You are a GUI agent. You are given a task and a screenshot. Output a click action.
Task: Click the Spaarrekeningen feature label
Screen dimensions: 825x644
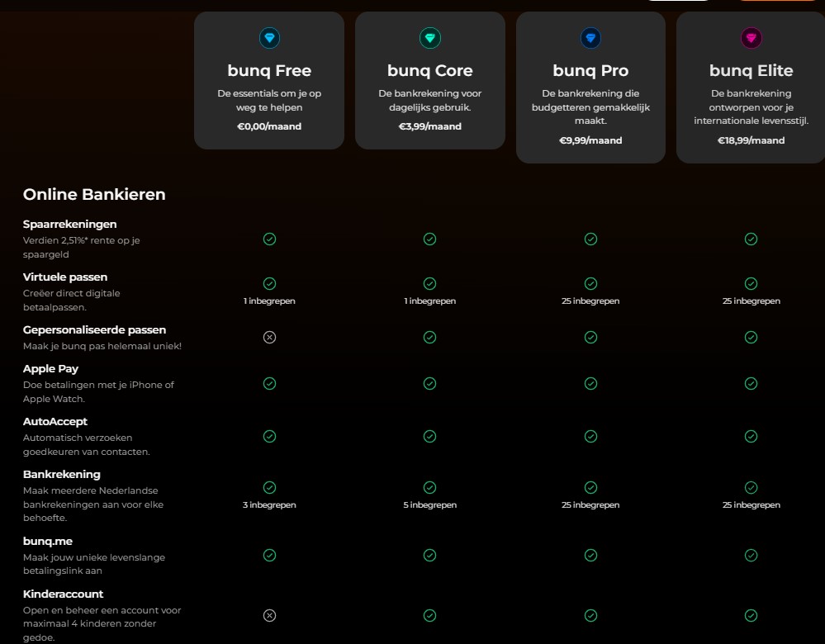pyautogui.click(x=69, y=224)
